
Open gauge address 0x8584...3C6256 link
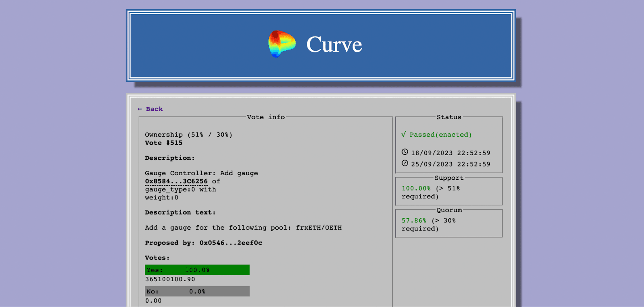pyautogui.click(x=176, y=181)
